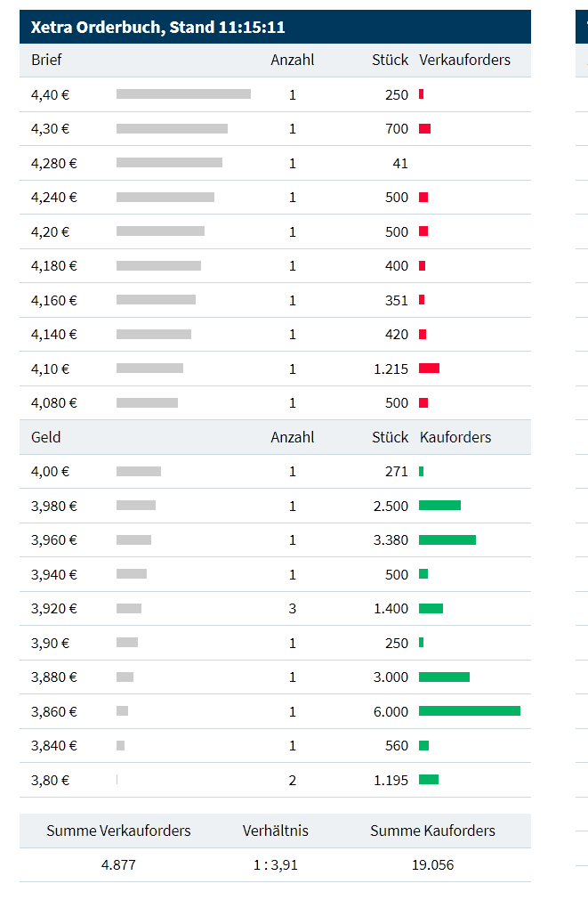
Task: Click the green bar in the 3,960 € row
Action: pyautogui.click(x=447, y=539)
